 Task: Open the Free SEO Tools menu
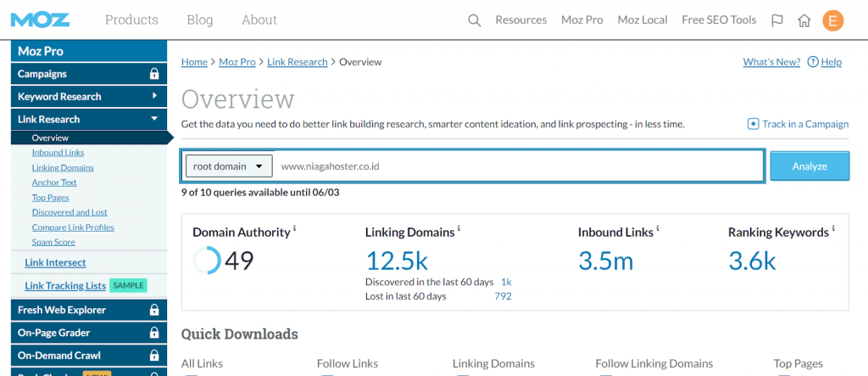pyautogui.click(x=718, y=20)
